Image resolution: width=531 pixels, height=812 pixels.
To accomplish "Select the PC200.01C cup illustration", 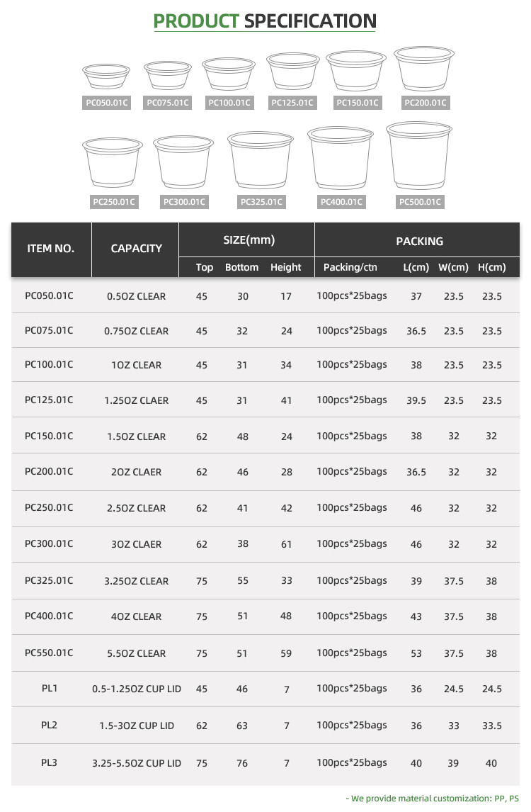I will [x=424, y=68].
